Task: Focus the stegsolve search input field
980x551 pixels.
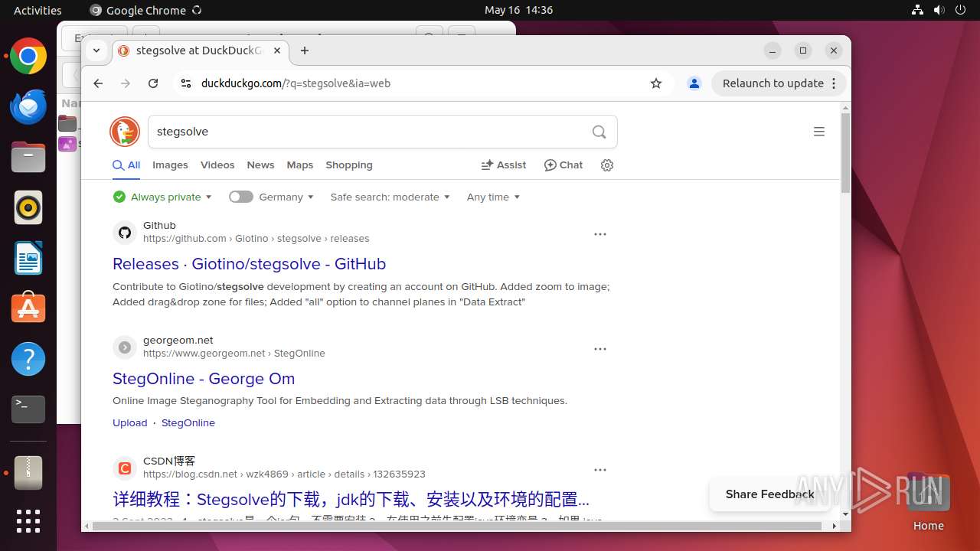Action: pyautogui.click(x=367, y=132)
